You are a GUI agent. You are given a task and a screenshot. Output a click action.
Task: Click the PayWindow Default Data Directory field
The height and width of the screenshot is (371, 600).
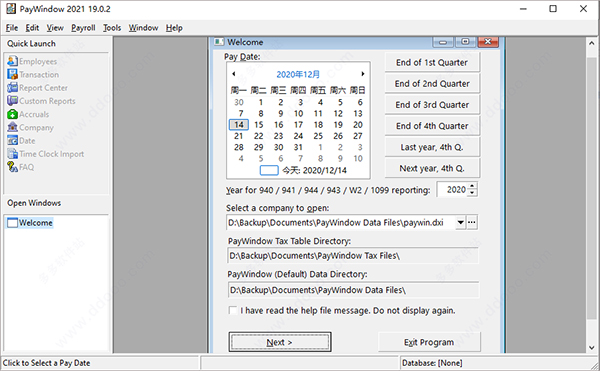[x=352, y=290]
